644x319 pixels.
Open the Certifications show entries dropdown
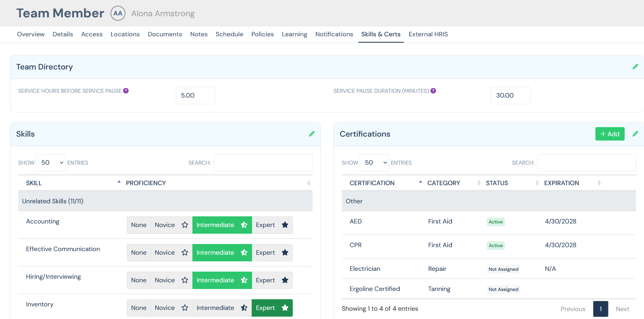point(374,163)
